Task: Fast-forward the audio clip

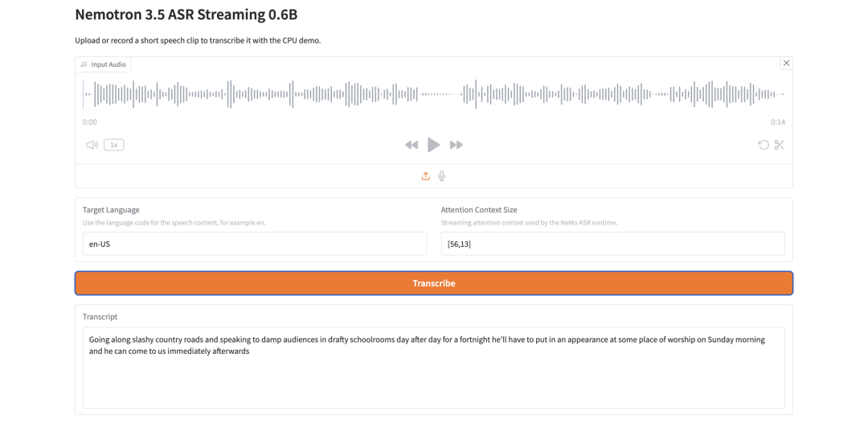Action: (x=457, y=146)
